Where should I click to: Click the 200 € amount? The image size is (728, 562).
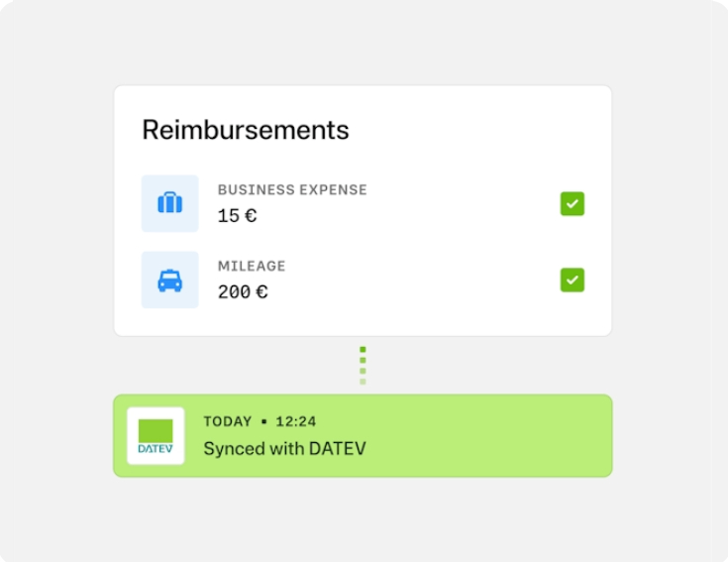(243, 292)
